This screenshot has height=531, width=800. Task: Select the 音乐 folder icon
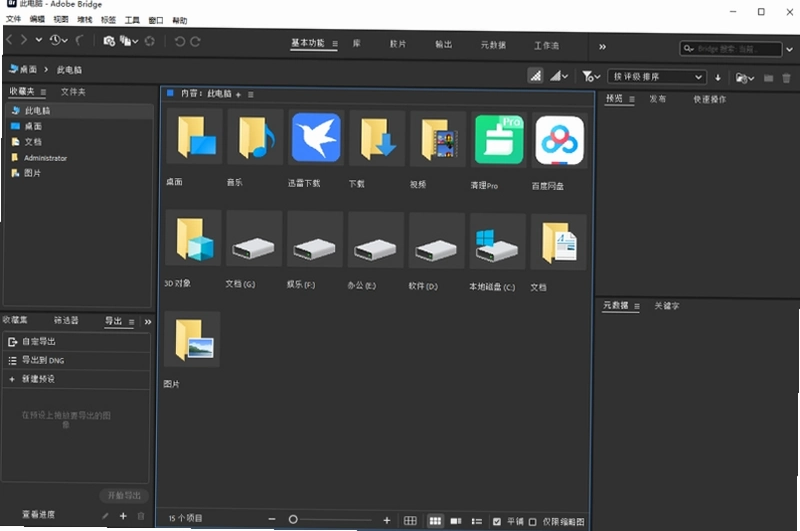coord(255,137)
